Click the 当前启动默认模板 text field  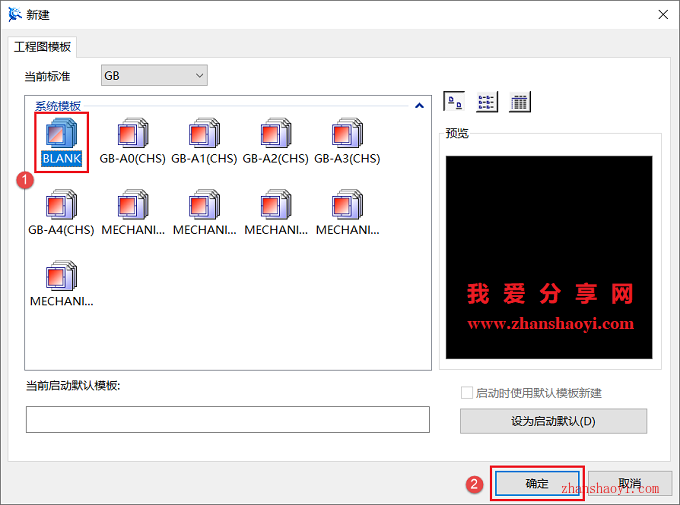[228, 420]
